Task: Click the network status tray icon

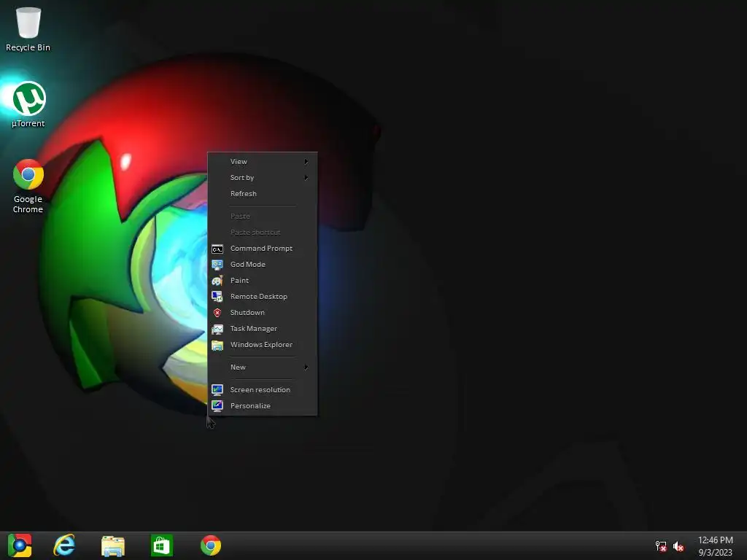Action: point(661,546)
